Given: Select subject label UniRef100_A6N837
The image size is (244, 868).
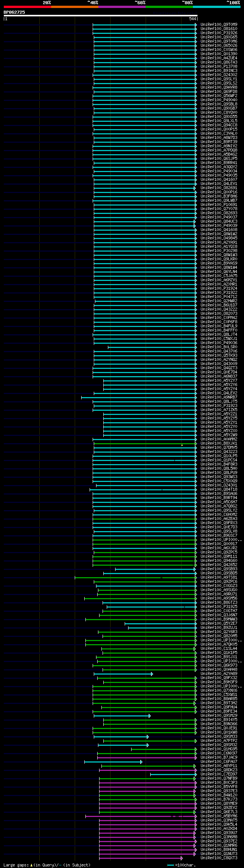Looking at the screenshot, I should pyautogui.click(x=219, y=376).
